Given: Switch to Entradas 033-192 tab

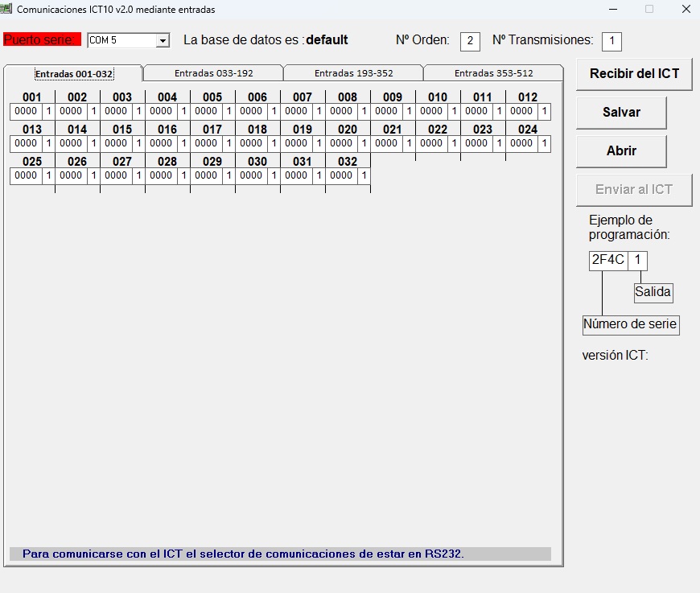Looking at the screenshot, I should tap(213, 73).
